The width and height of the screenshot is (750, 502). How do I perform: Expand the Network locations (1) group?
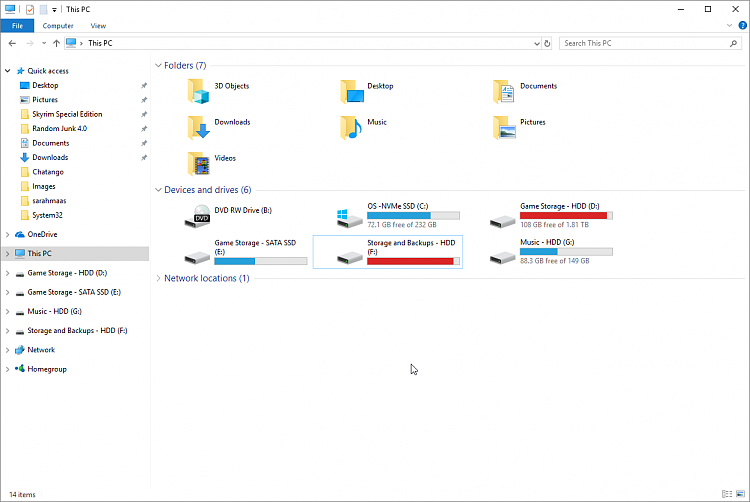(158, 278)
